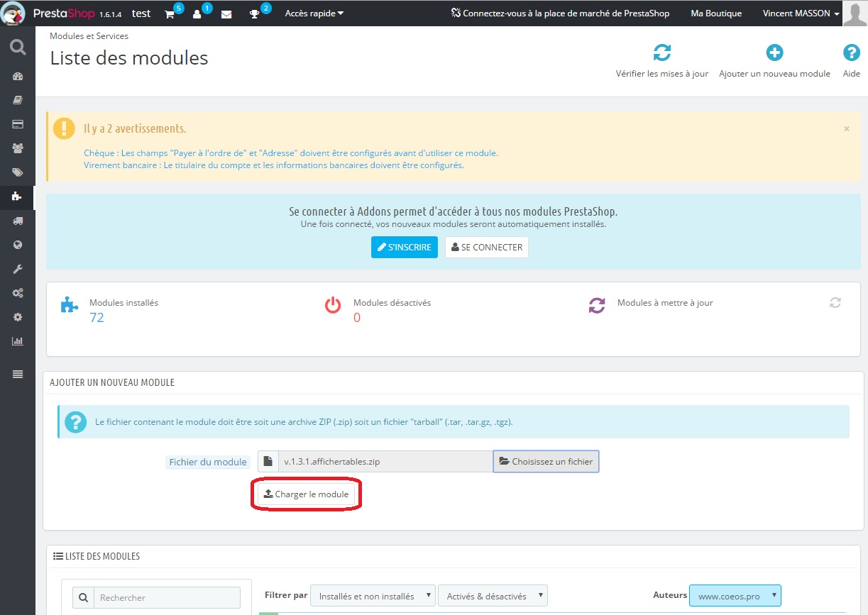Viewport: 868px width, 615px height.
Task: Open the Installés et non installés filter
Action: (373, 596)
